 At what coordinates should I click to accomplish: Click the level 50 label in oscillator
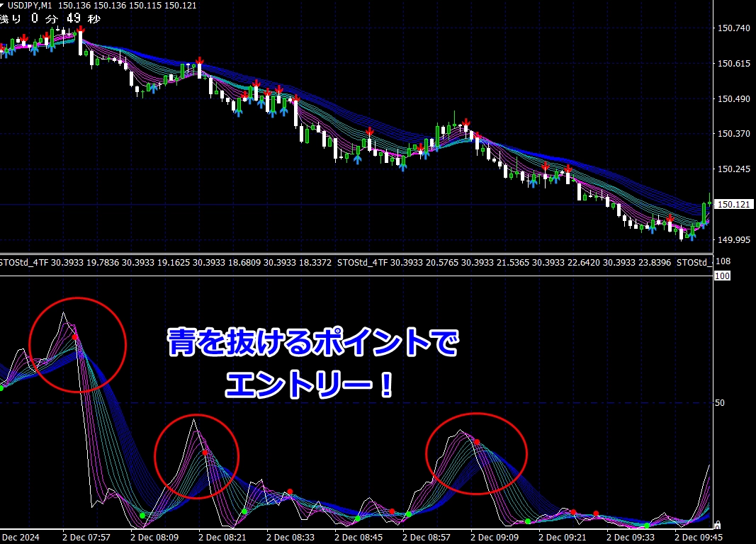(719, 403)
